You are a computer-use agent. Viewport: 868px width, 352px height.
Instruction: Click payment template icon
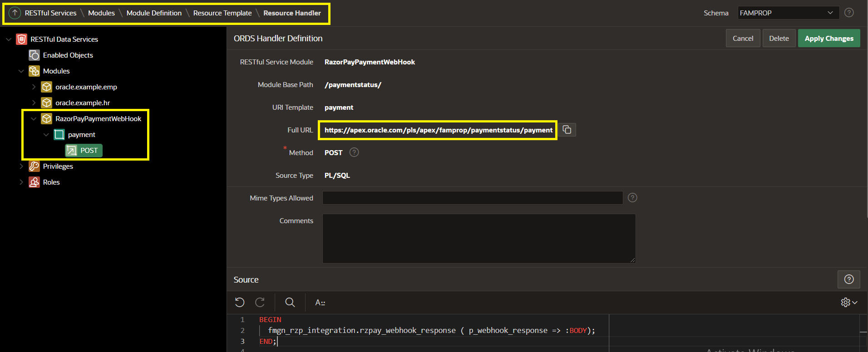click(59, 135)
